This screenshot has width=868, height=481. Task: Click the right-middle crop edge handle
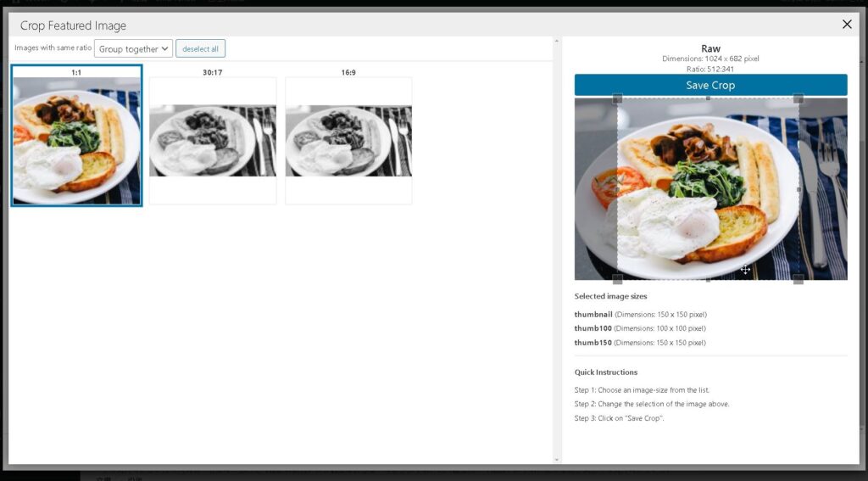(798, 189)
